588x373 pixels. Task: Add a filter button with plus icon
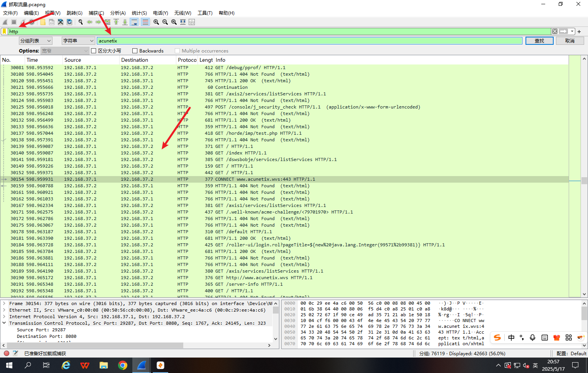click(579, 31)
